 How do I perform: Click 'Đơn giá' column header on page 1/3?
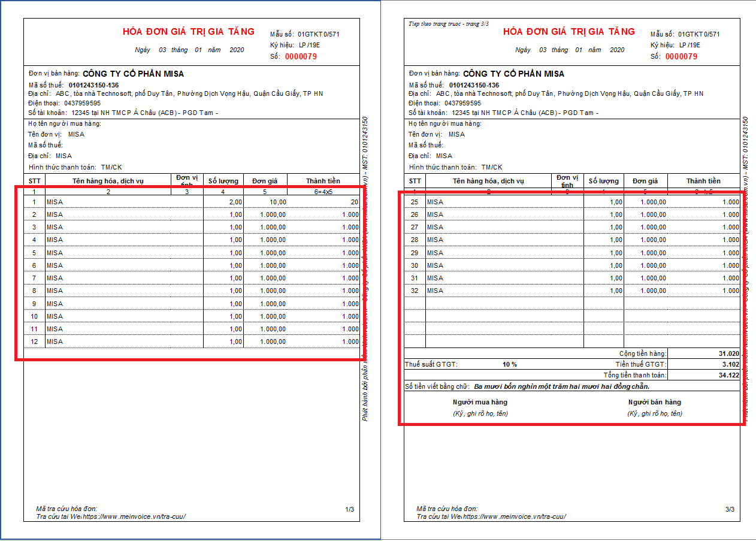coord(265,181)
